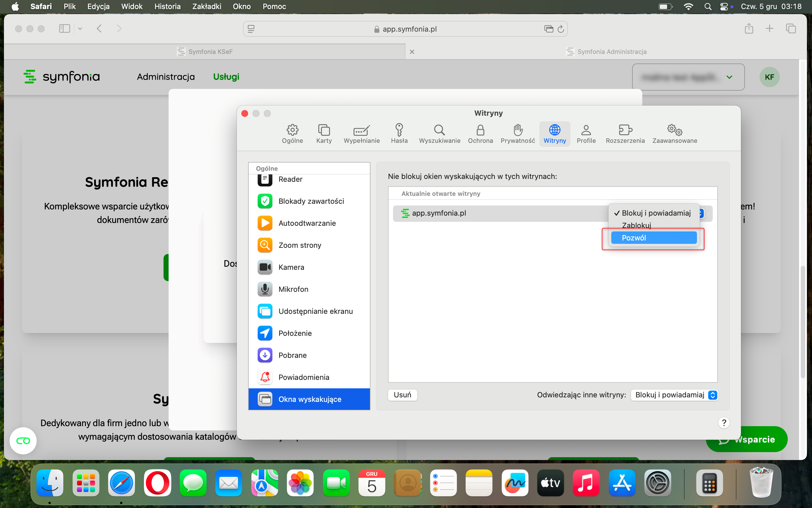Image resolution: width=812 pixels, height=508 pixels.
Task: Select Zoom strony in the sidebar
Action: click(309, 245)
